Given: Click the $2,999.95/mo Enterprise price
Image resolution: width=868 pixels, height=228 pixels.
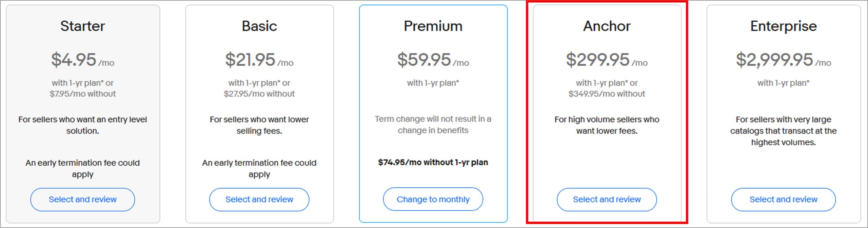Looking at the screenshot, I should [x=783, y=60].
